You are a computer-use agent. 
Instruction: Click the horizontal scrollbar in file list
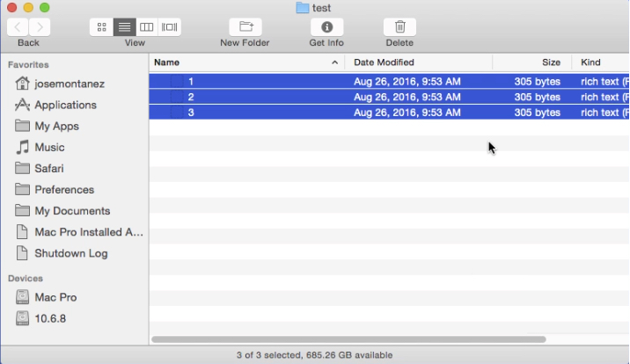348,339
